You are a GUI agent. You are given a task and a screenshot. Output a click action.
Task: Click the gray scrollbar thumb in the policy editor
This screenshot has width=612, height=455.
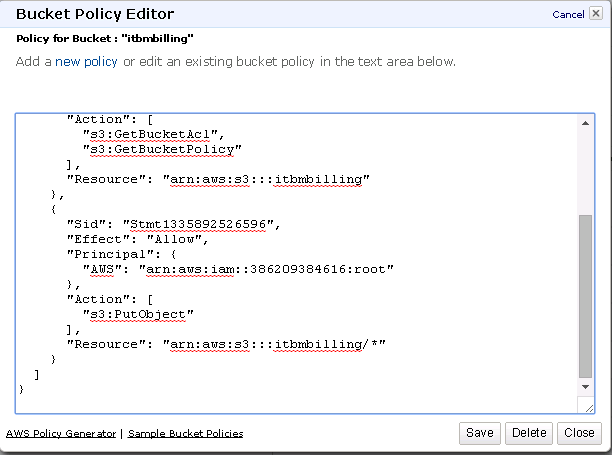tap(585, 296)
